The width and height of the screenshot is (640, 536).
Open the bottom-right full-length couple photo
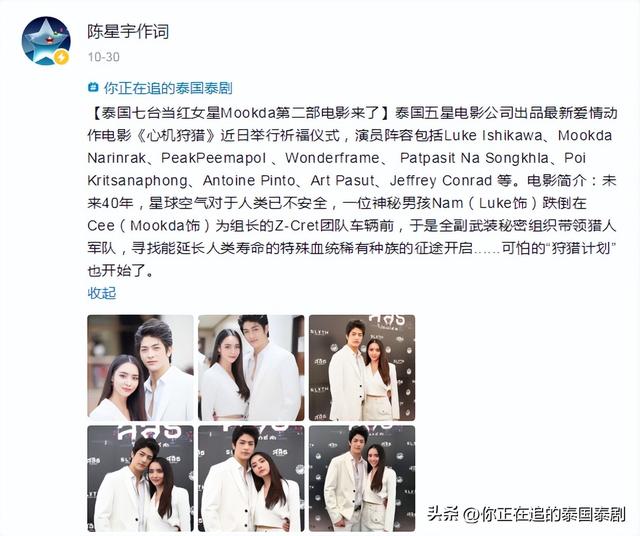[362, 478]
